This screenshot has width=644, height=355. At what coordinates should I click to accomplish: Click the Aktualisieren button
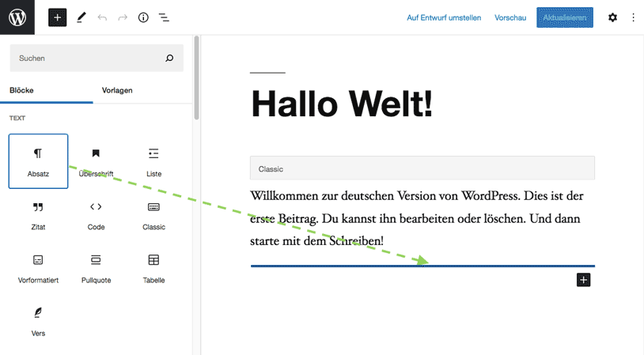coord(565,17)
